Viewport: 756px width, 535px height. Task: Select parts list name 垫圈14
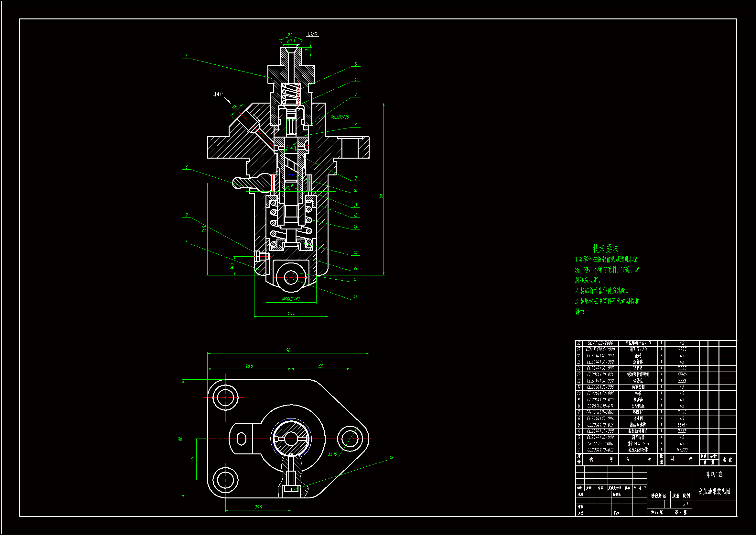[x=638, y=412]
